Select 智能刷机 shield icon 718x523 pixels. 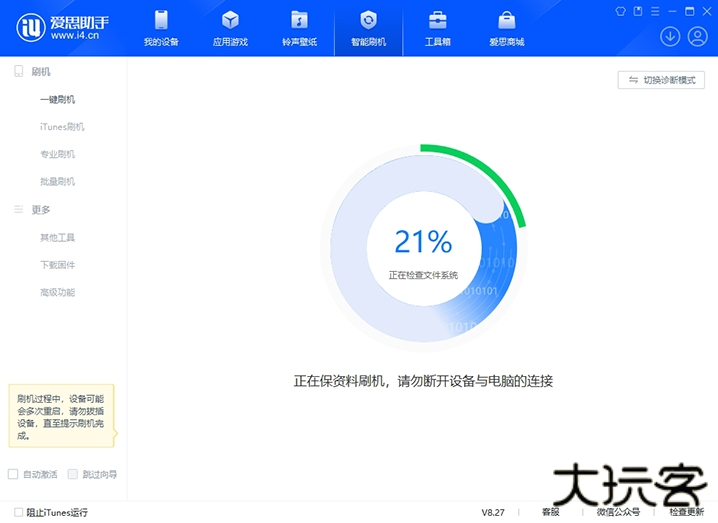pyautogui.click(x=369, y=21)
